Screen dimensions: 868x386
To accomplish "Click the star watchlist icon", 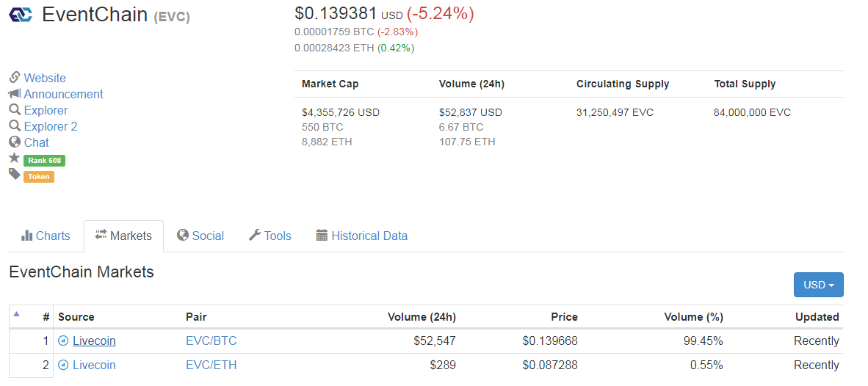I will coord(14,159).
